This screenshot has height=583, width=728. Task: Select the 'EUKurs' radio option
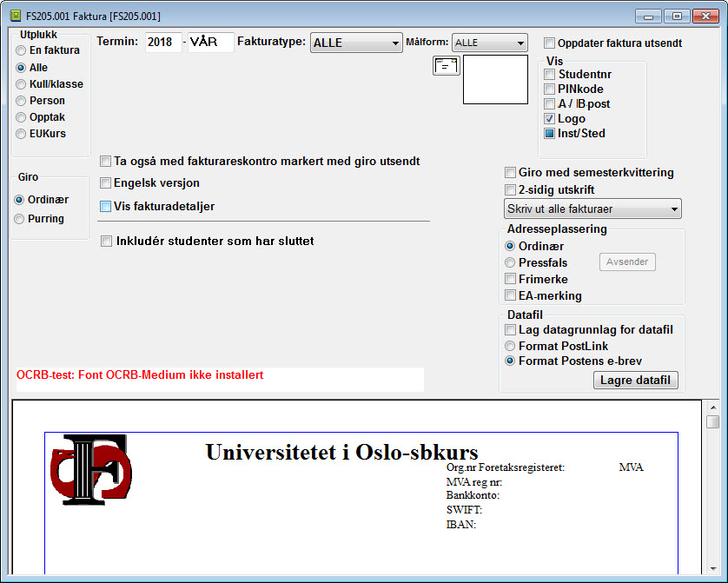coord(21,134)
